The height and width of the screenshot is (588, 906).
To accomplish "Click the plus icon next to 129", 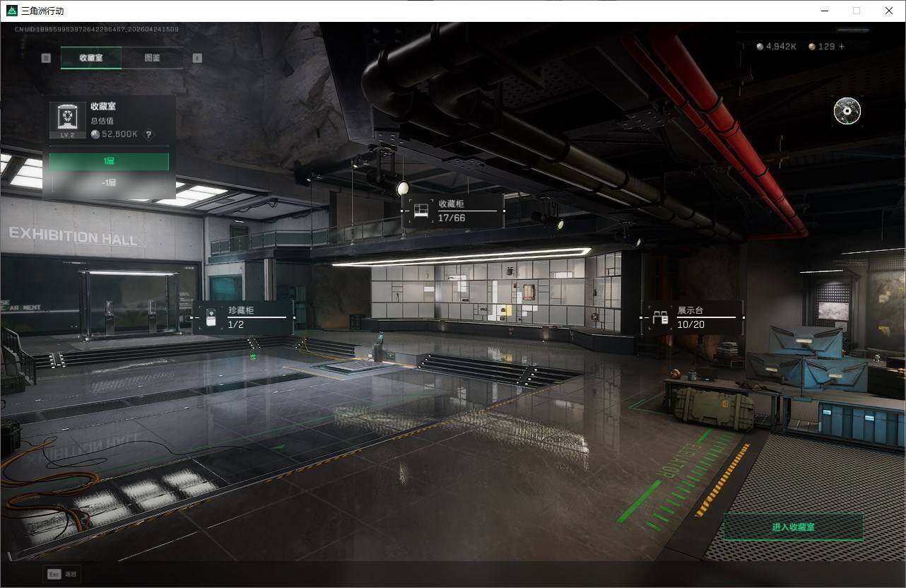I will click(841, 47).
